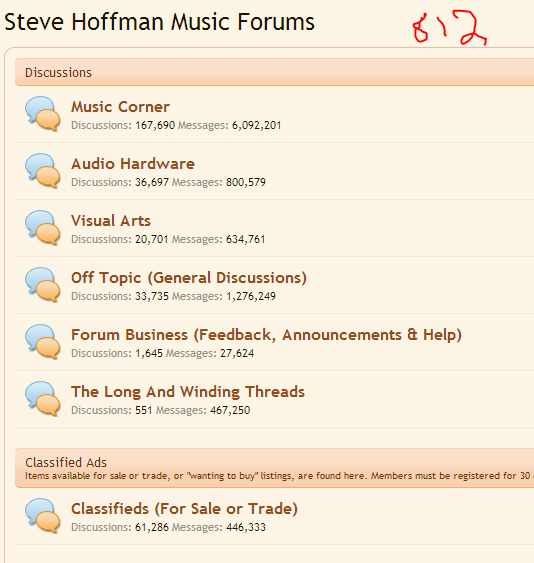Open Classifieds (For Sale or Trade)
This screenshot has height=563, width=534.
tap(184, 509)
